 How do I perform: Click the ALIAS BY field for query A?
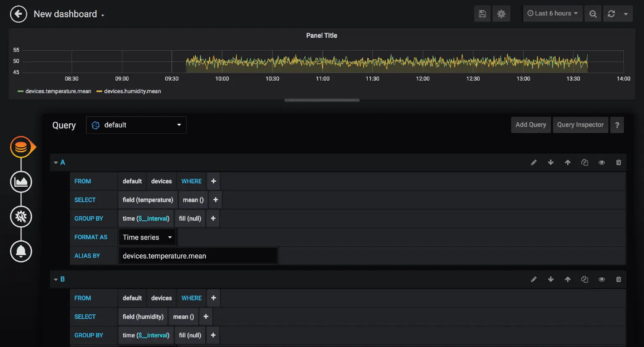point(197,256)
